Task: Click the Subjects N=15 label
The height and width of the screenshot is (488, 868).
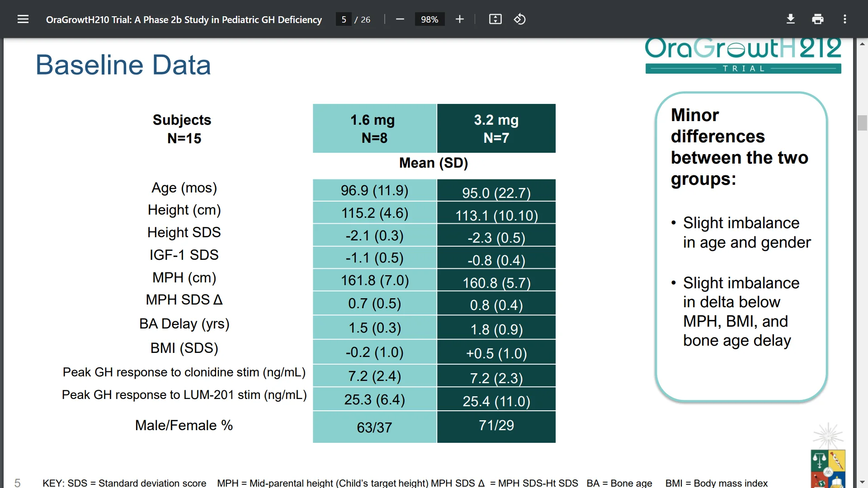Action: click(182, 129)
